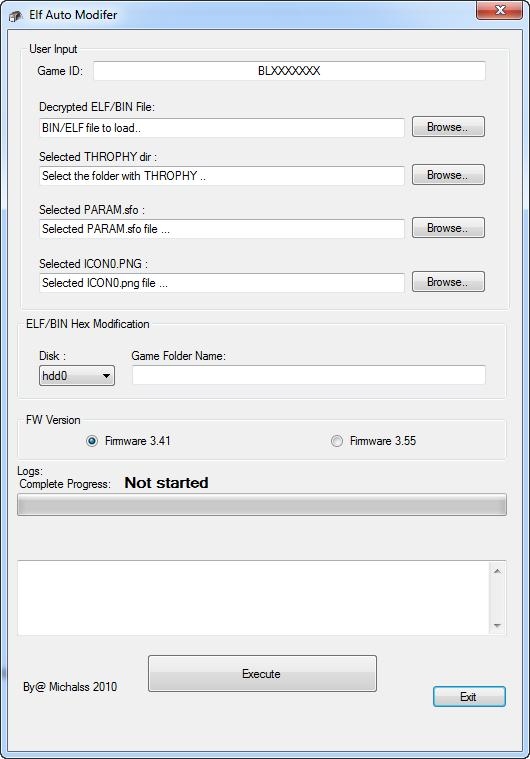The width and height of the screenshot is (530, 759).
Task: Click the Exit button
Action: (469, 697)
